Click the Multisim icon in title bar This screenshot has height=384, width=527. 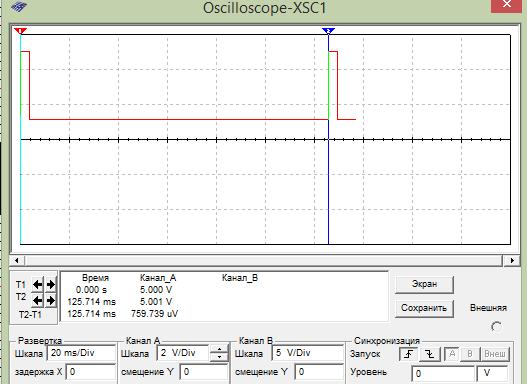point(19,6)
